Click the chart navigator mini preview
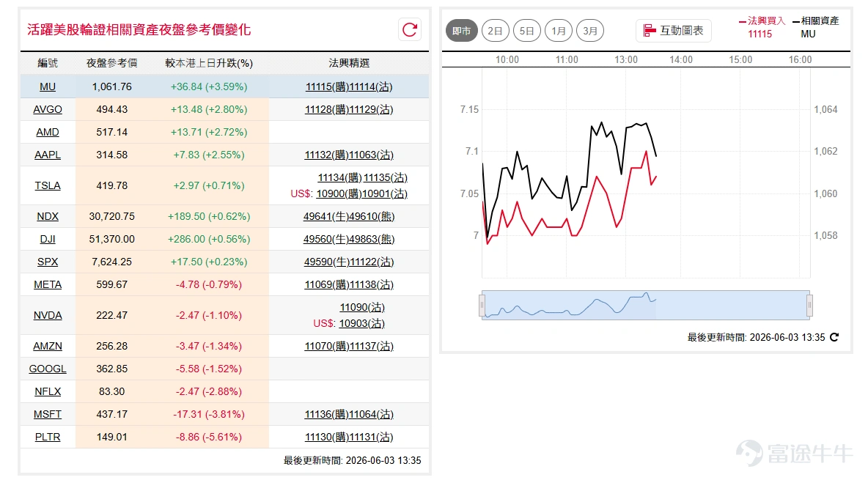 (645, 305)
